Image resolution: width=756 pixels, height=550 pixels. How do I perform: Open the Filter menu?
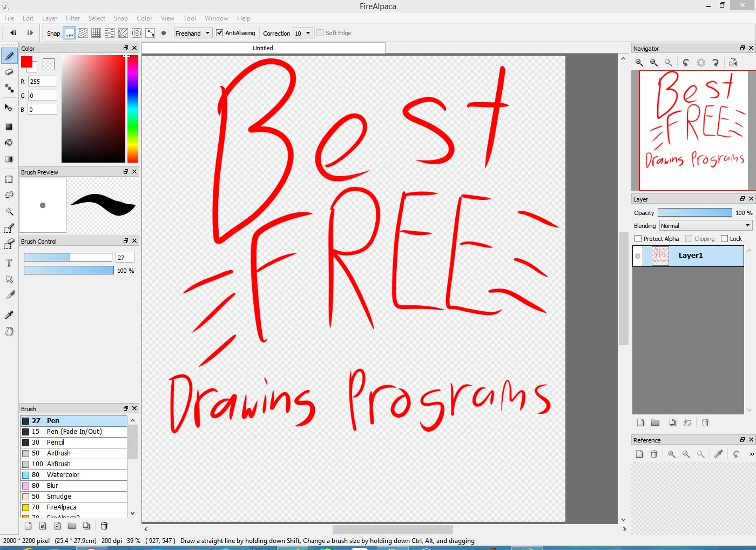72,18
